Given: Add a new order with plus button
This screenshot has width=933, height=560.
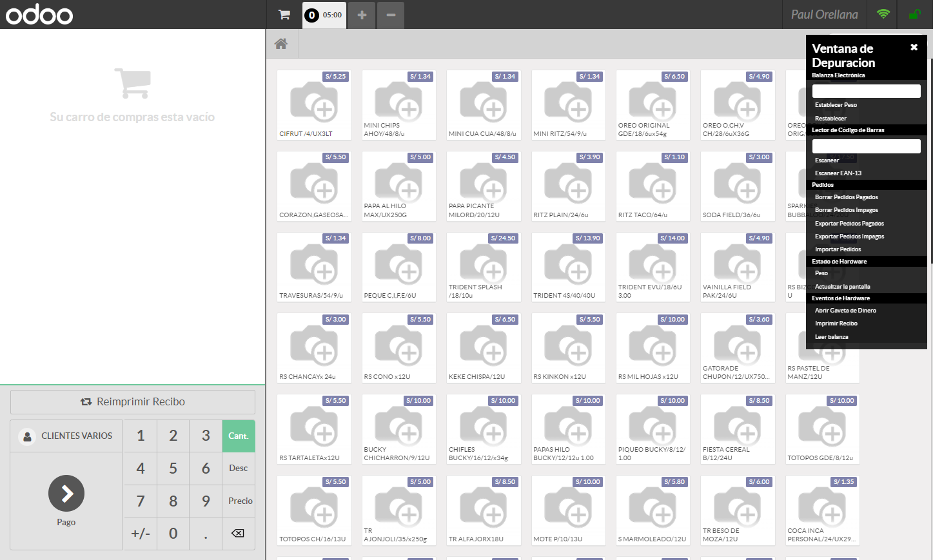Looking at the screenshot, I should tap(362, 15).
